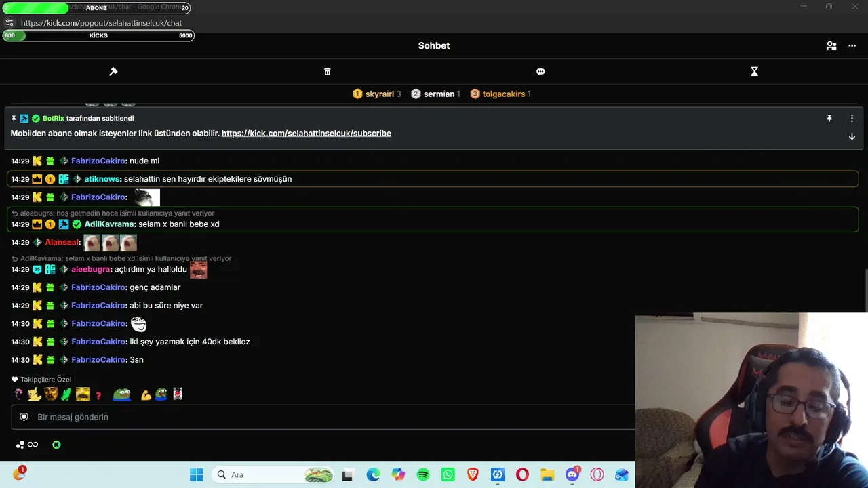Launch Microsoft Edge from taskbar
Screen dimensions: 868x488
pyautogui.click(x=373, y=474)
